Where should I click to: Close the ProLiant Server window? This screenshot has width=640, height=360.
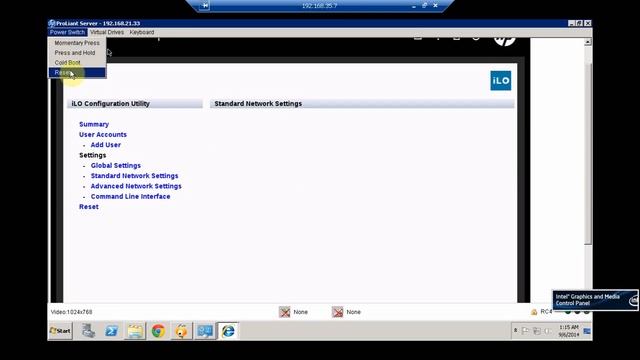[x=588, y=24]
